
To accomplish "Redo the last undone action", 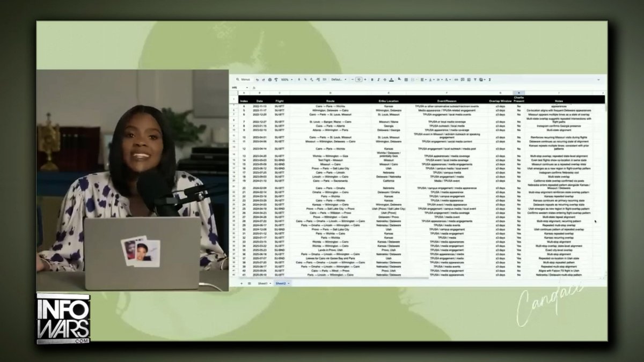I will (x=264, y=80).
